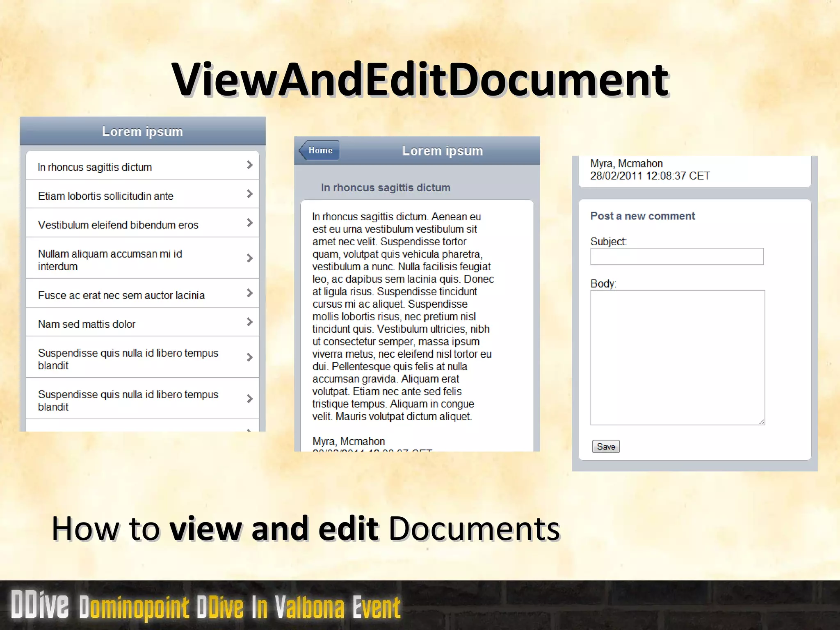Open chevron for Etiam lobortis sollicitudin ante

[249, 194]
